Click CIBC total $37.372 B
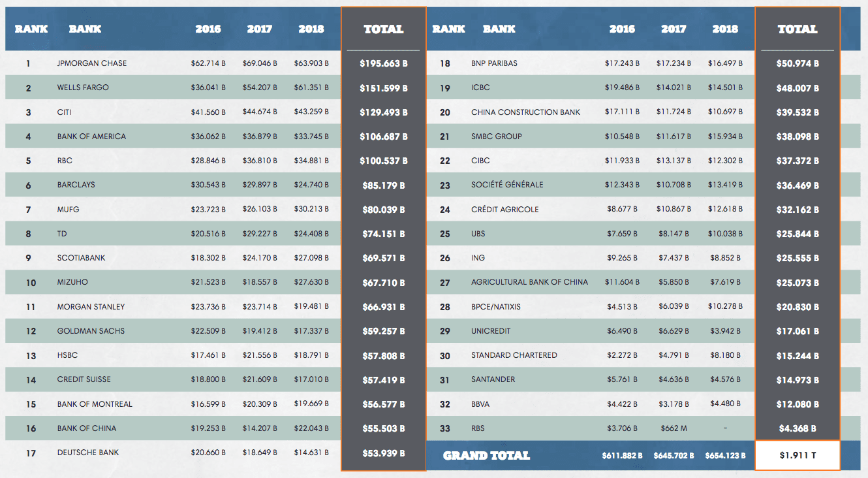Viewport: 868px width, 478px height. pyautogui.click(x=798, y=161)
